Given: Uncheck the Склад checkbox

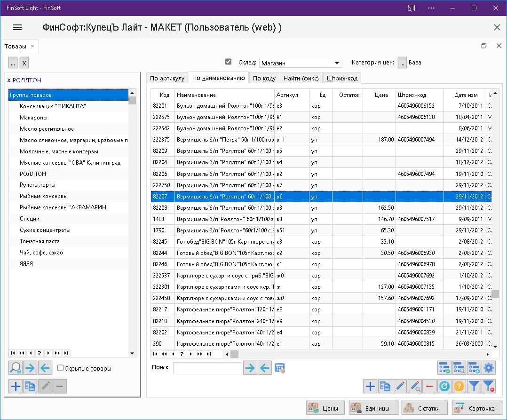Looking at the screenshot, I should (x=229, y=62).
